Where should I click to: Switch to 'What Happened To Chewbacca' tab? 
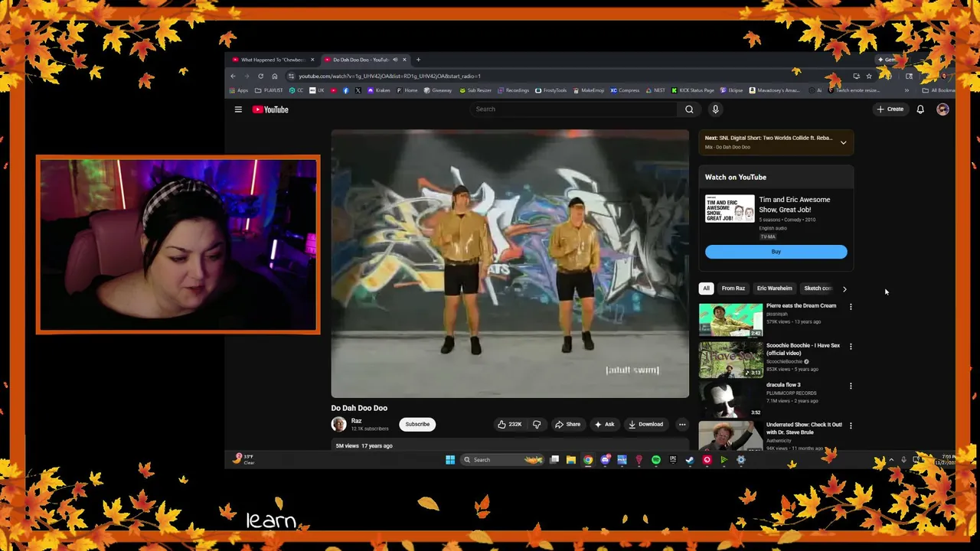click(273, 60)
